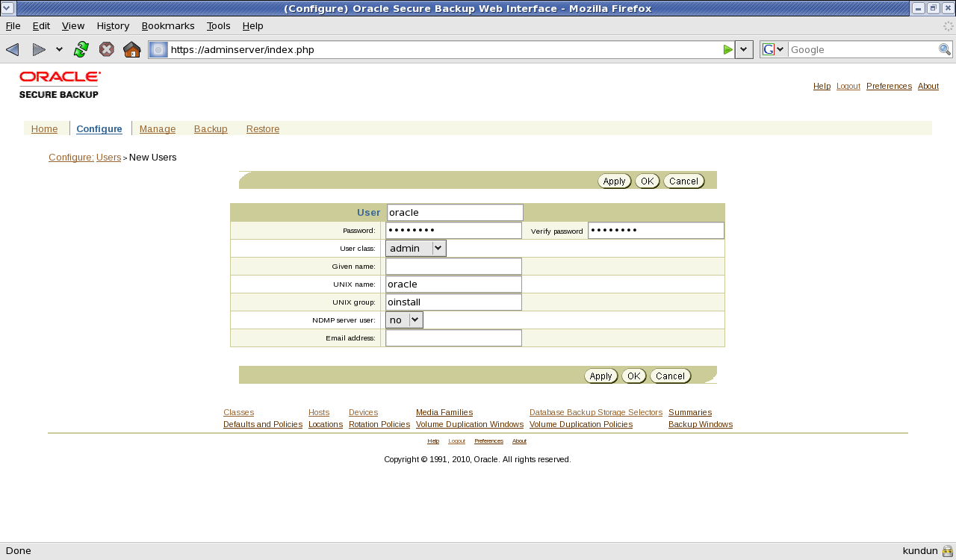
Task: Click the top-right Logout link
Action: point(848,86)
